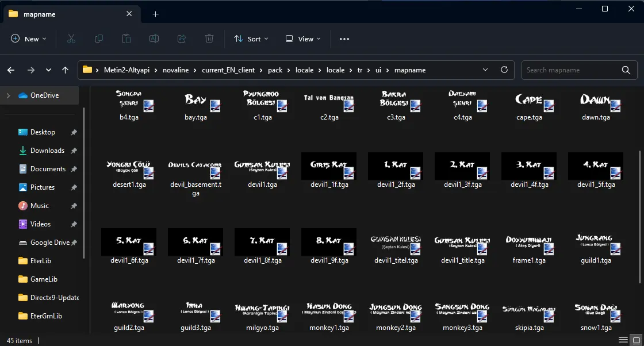Select the b4.tga thumbnail
644x346 pixels.
coord(129,105)
